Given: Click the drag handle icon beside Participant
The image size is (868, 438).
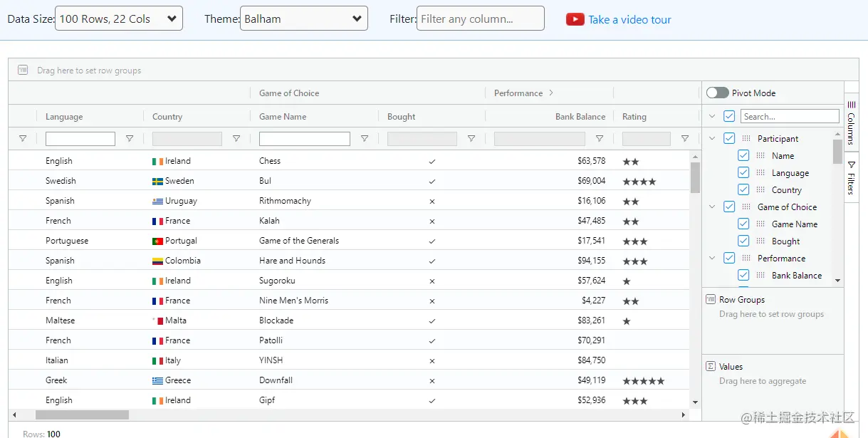Looking at the screenshot, I should tap(746, 139).
